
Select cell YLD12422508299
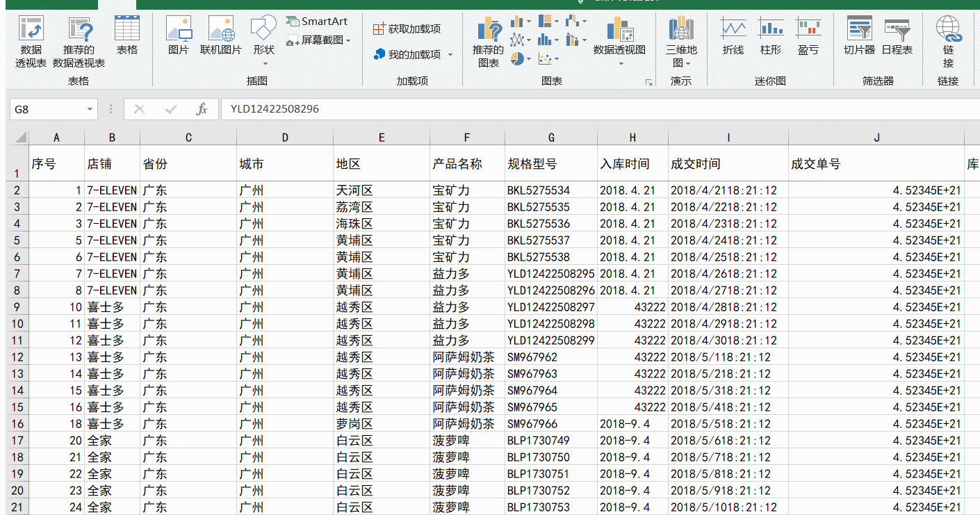click(x=551, y=341)
